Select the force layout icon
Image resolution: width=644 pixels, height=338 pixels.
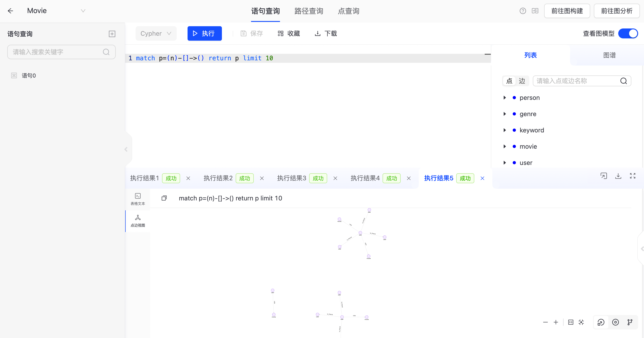tap(601, 322)
